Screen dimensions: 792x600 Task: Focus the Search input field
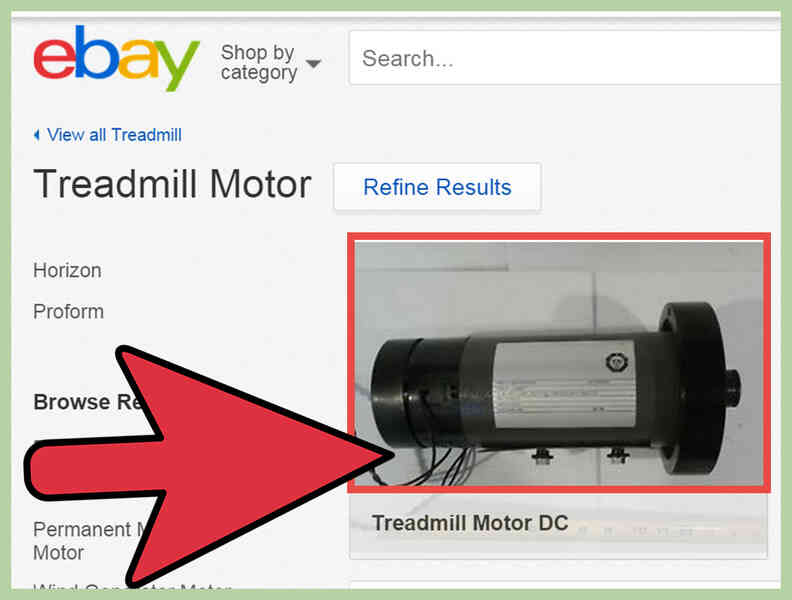coord(565,58)
